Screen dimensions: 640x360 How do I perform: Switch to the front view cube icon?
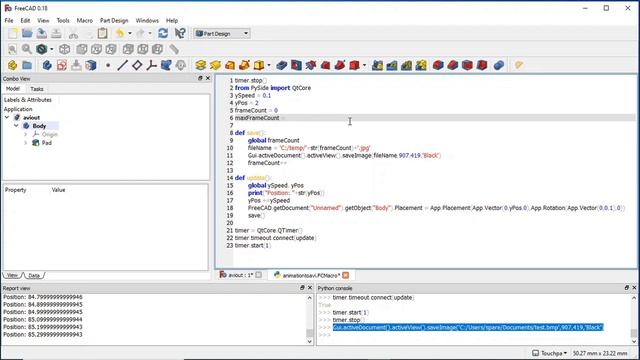(82, 49)
